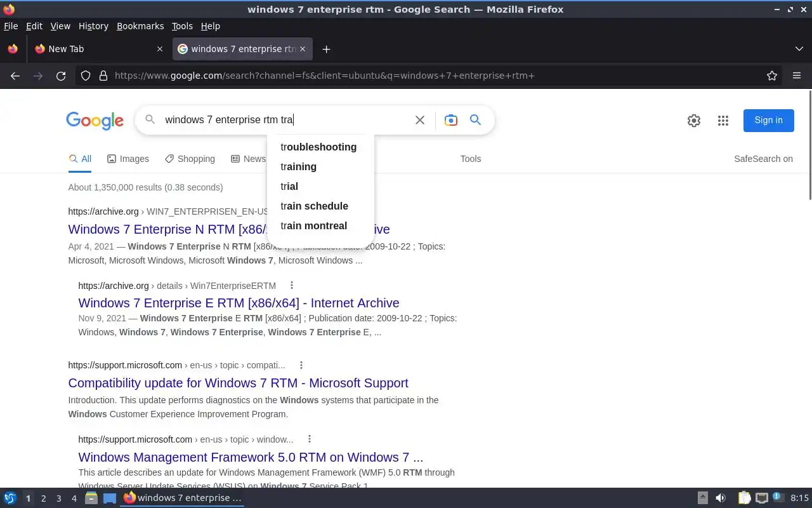
Task: Switch to workspace 2
Action: point(43,498)
